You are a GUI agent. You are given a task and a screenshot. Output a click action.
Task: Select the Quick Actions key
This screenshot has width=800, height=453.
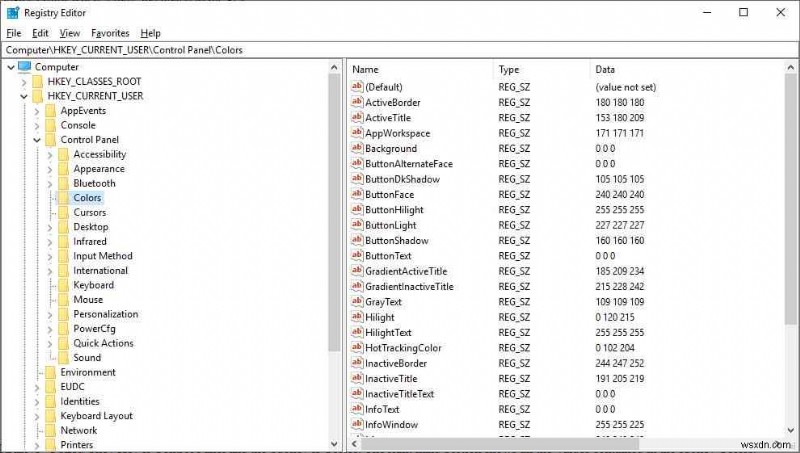104,343
